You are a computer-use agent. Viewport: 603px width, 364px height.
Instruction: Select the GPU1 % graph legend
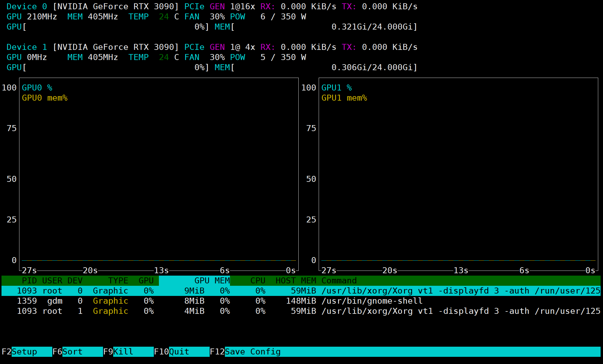pyautogui.click(x=336, y=87)
